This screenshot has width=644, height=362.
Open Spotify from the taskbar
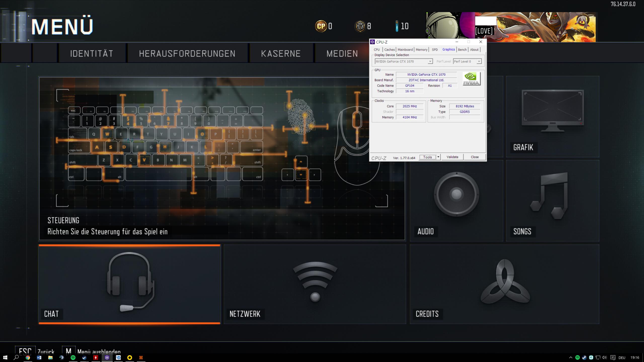73,357
